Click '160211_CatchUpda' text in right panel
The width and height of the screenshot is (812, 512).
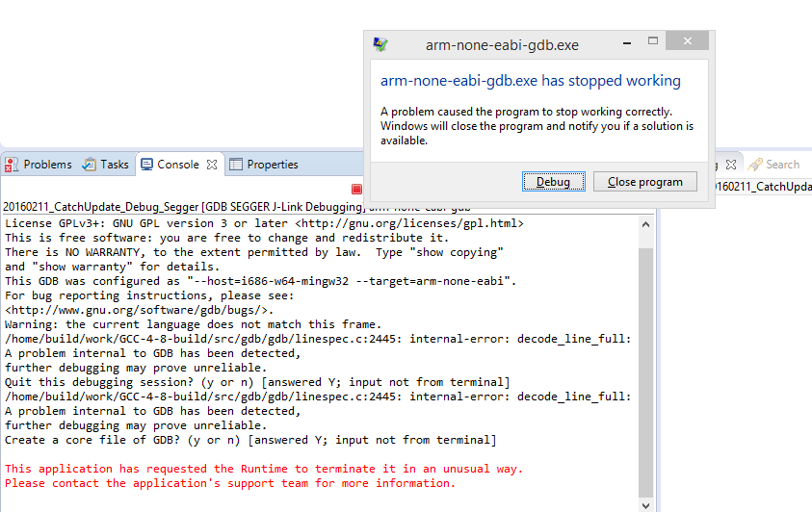[x=764, y=187]
